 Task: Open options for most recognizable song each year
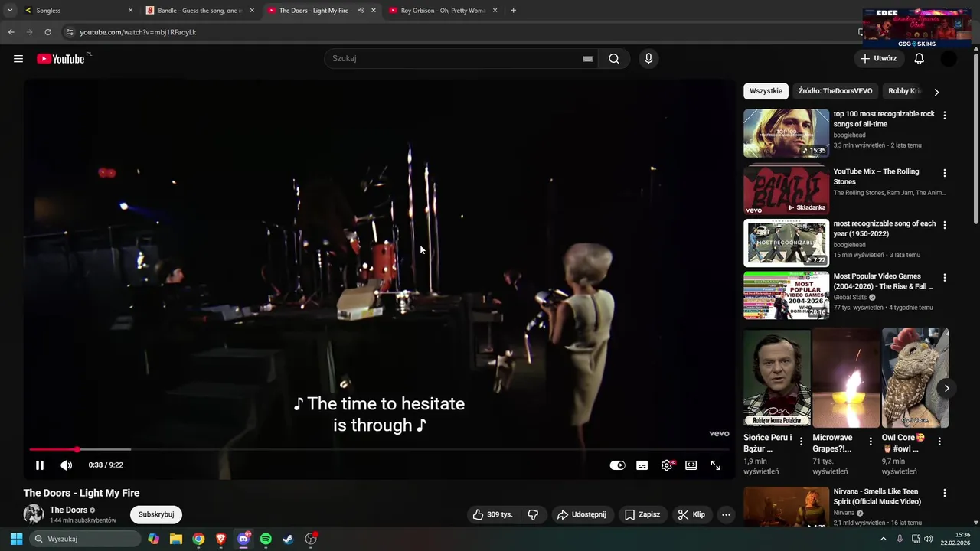coord(944,225)
